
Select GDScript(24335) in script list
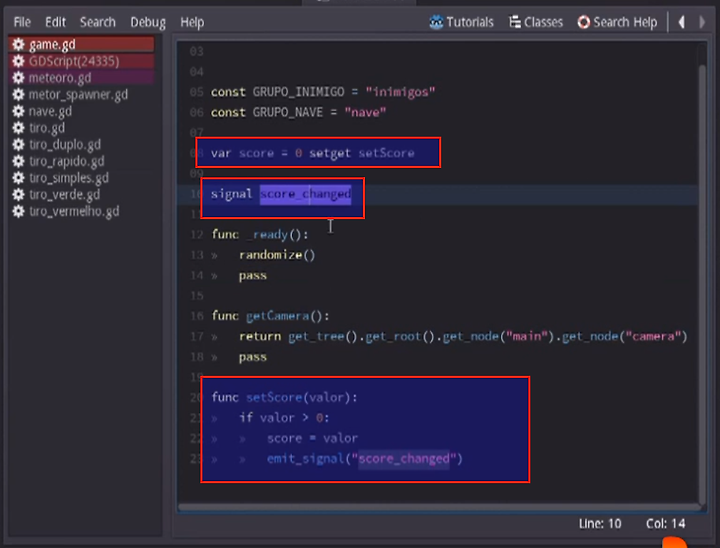tap(82, 61)
